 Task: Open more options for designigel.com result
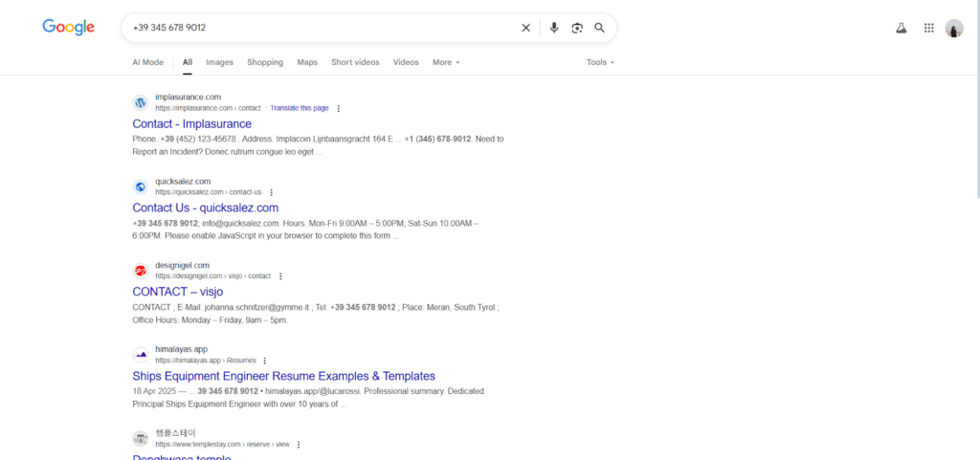[280, 276]
